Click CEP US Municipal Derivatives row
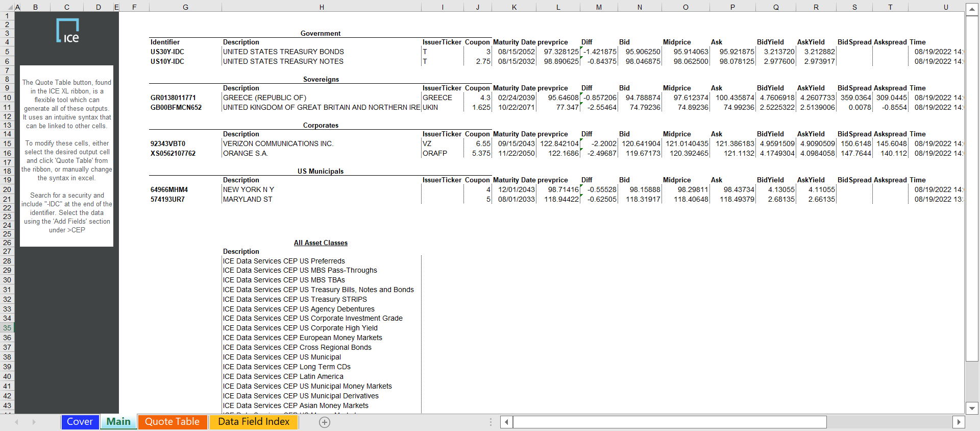 (x=322, y=396)
